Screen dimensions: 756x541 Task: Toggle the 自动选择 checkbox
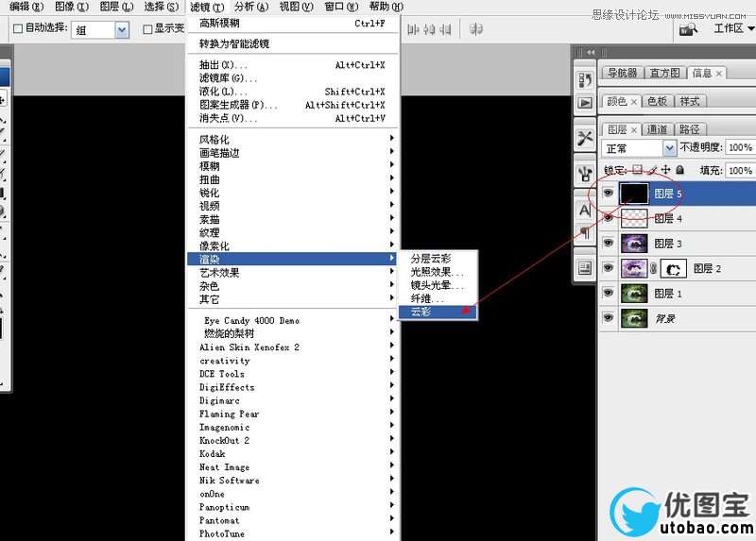pyautogui.click(x=18, y=28)
